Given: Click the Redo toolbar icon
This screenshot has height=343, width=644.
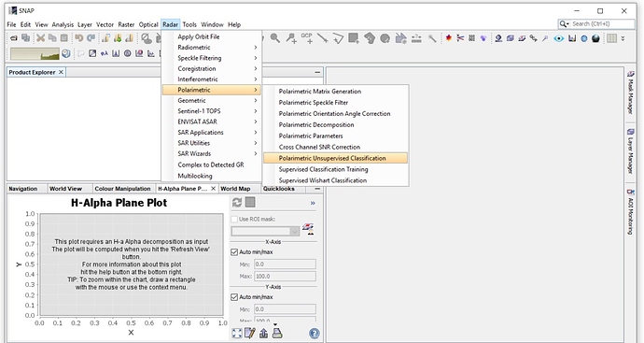Looking at the screenshot, I should coord(91,38).
